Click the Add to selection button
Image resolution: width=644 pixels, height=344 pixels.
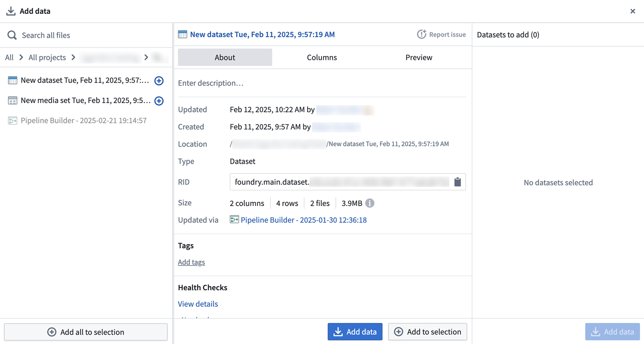(x=427, y=332)
